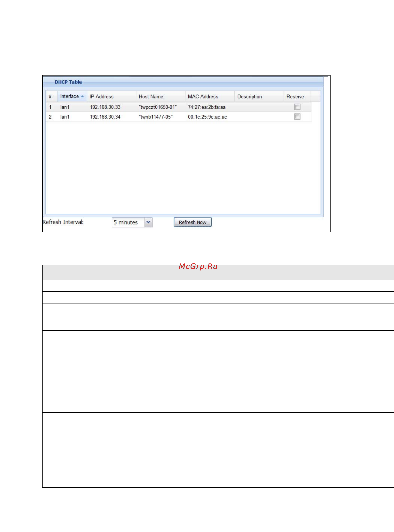The height and width of the screenshot is (532, 394).
Task: Select MAC address 00:1c:25:9c:ac:ac
Action: [207, 117]
